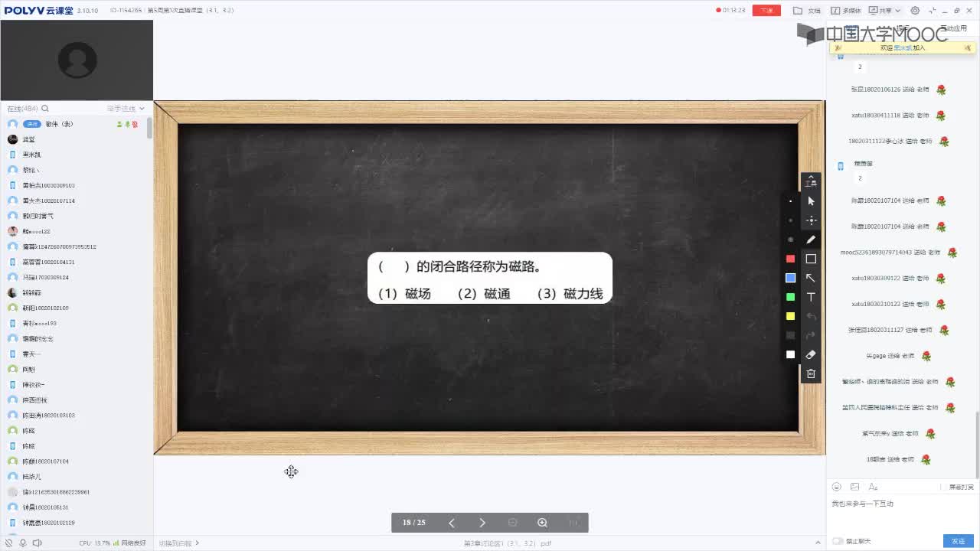Collapse the drawing tools panel
This screenshot has height=551, width=980.
pos(811,181)
